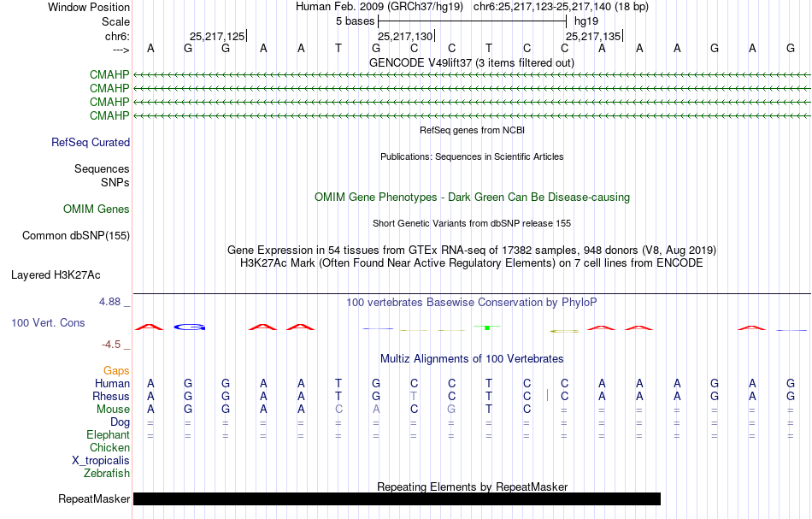Click the blue G PhyloP conservation logo
This screenshot has width=812, height=519.
190,327
